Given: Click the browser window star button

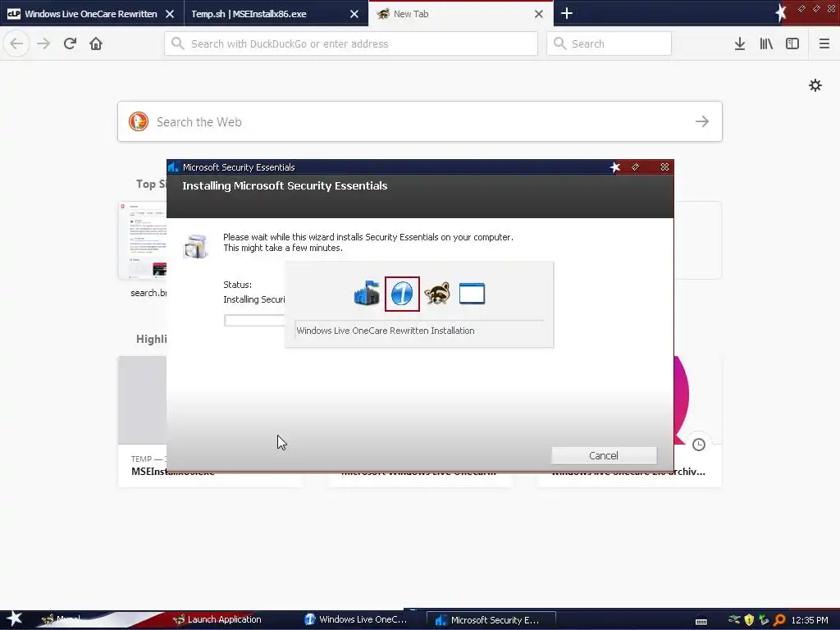Looking at the screenshot, I should (781, 11).
